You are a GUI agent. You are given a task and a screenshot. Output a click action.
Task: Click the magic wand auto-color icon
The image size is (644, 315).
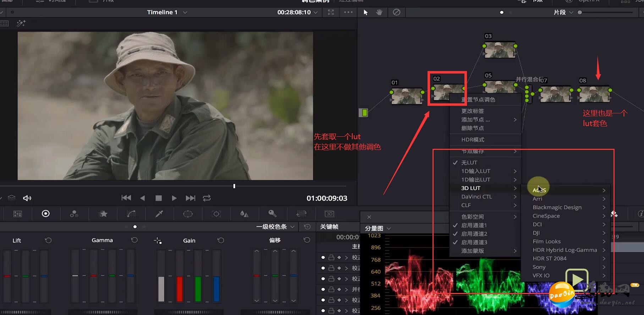[21, 23]
